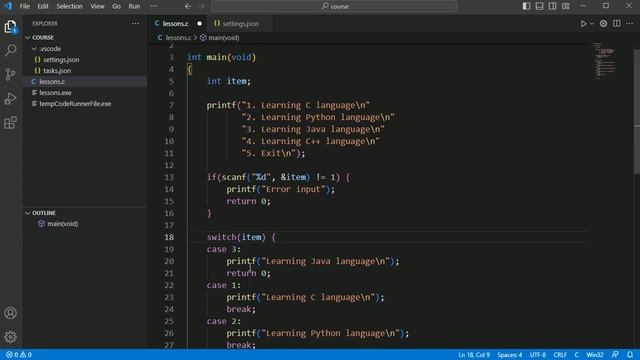
Task: Open the overflow menu ellipsis in menu bar
Action: 153,6
